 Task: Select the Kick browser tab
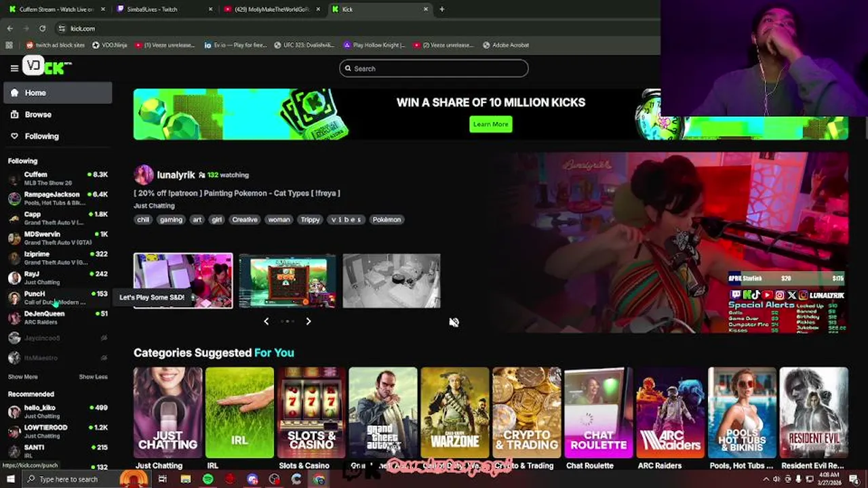380,9
